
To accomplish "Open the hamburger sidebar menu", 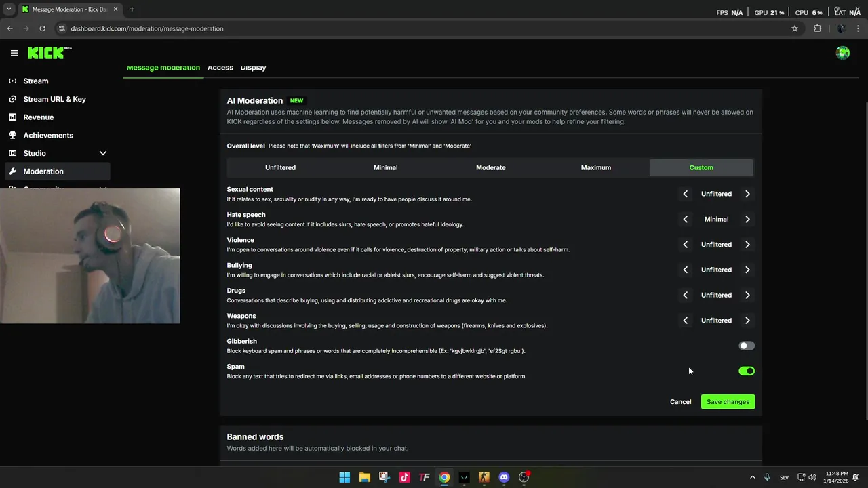I will click(x=14, y=53).
